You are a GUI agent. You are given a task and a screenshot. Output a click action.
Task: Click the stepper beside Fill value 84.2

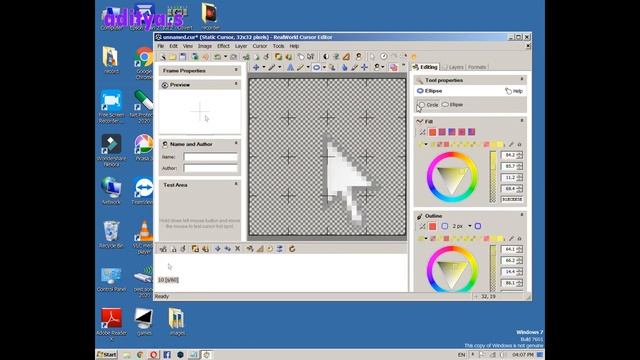click(x=520, y=155)
